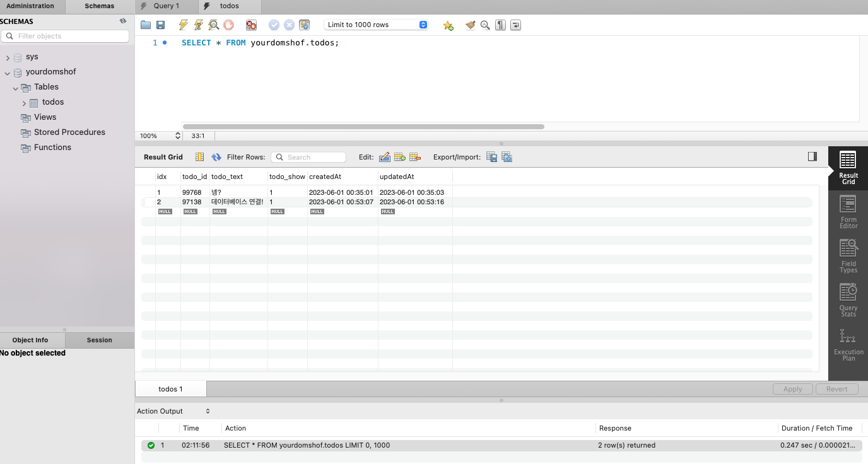The image size is (868, 464).
Task: Sort by the todo_text column header
Action: [x=238, y=177]
